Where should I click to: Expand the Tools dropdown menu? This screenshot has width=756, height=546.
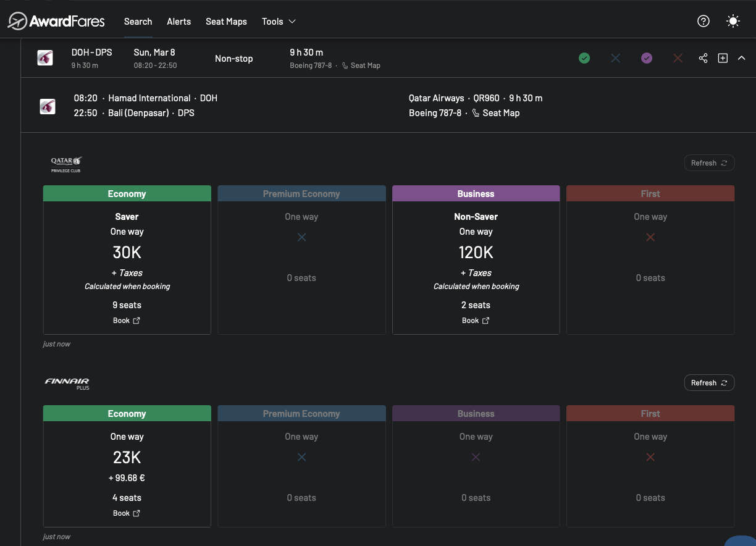pyautogui.click(x=279, y=21)
